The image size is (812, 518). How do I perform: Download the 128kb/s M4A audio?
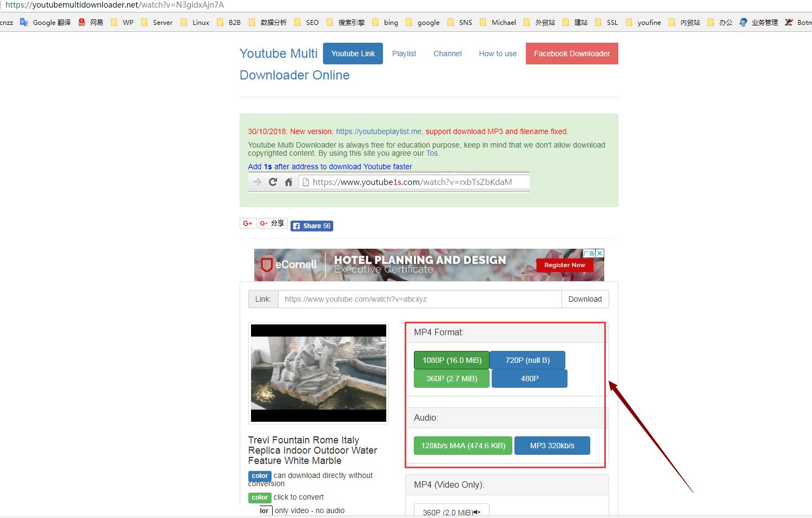(x=463, y=446)
